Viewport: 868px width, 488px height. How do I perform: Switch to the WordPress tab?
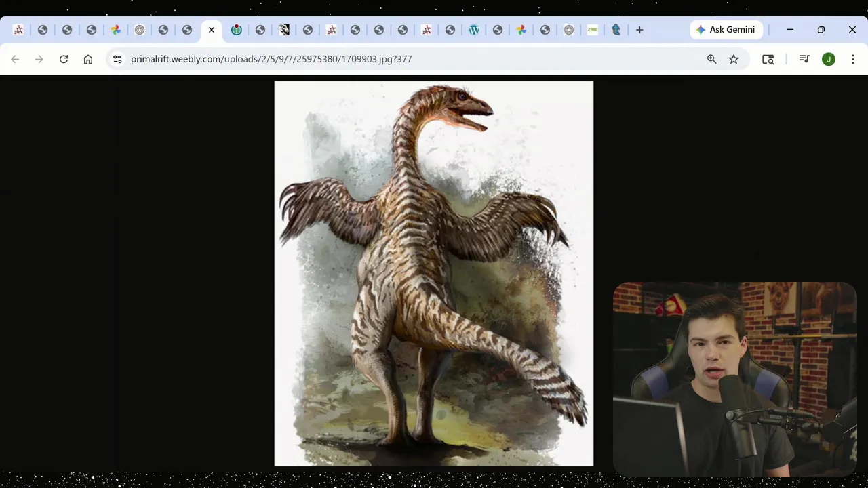(474, 30)
